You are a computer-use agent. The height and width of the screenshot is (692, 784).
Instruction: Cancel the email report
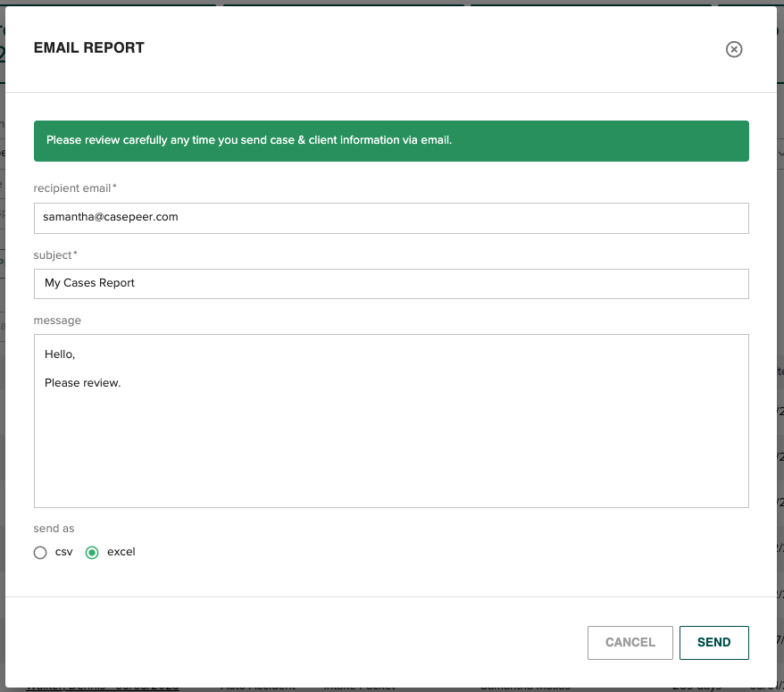pyautogui.click(x=630, y=643)
